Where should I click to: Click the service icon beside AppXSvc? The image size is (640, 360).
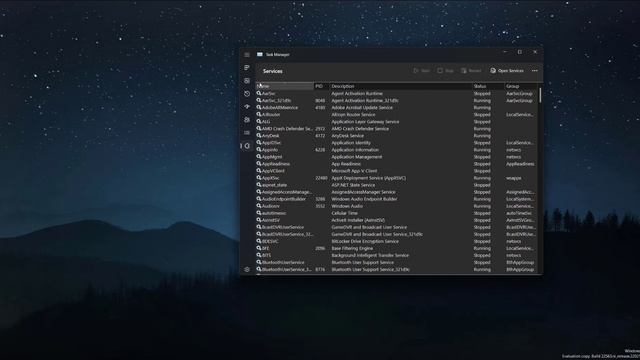point(259,178)
